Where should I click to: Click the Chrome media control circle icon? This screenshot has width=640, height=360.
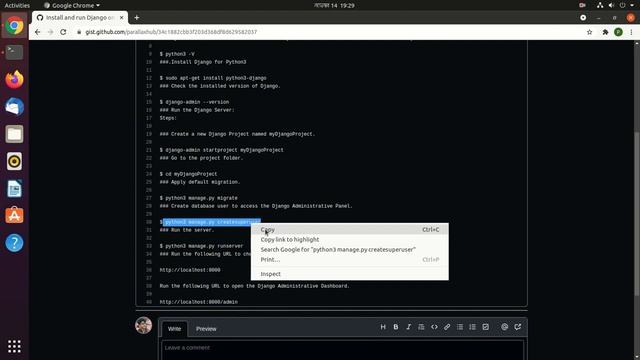583,18
